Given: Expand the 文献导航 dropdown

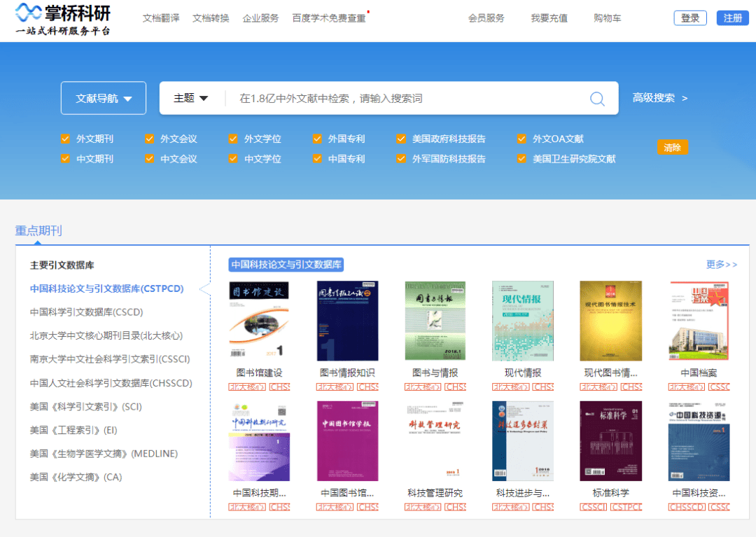Looking at the screenshot, I should (103, 98).
